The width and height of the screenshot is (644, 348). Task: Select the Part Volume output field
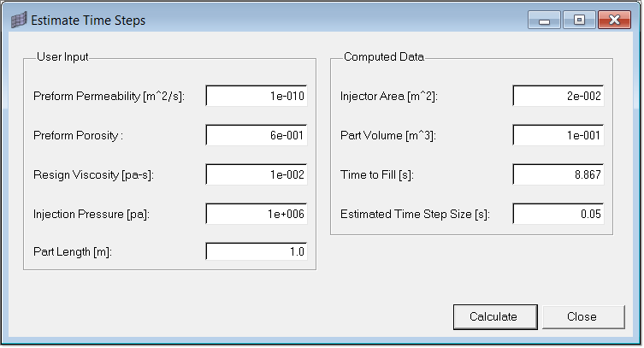(558, 135)
